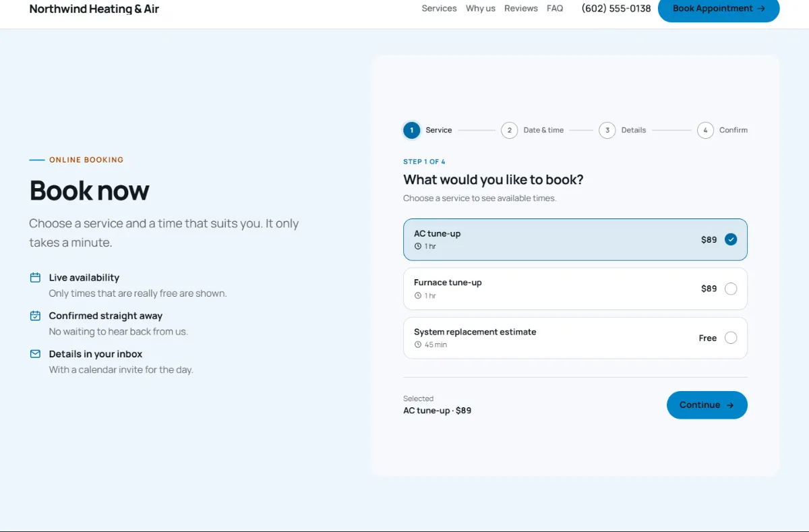Click the "Book now" heading

click(89, 191)
